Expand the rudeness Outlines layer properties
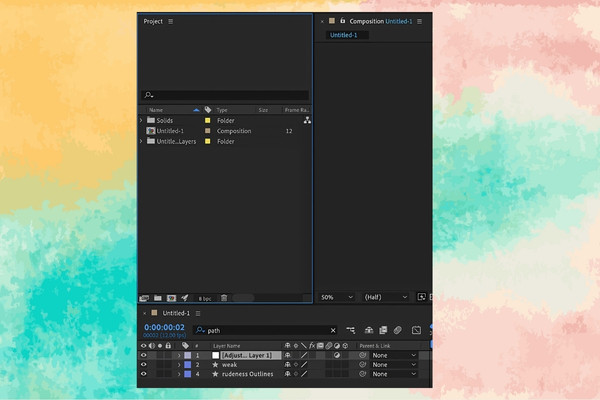The width and height of the screenshot is (600, 400). pyautogui.click(x=179, y=374)
